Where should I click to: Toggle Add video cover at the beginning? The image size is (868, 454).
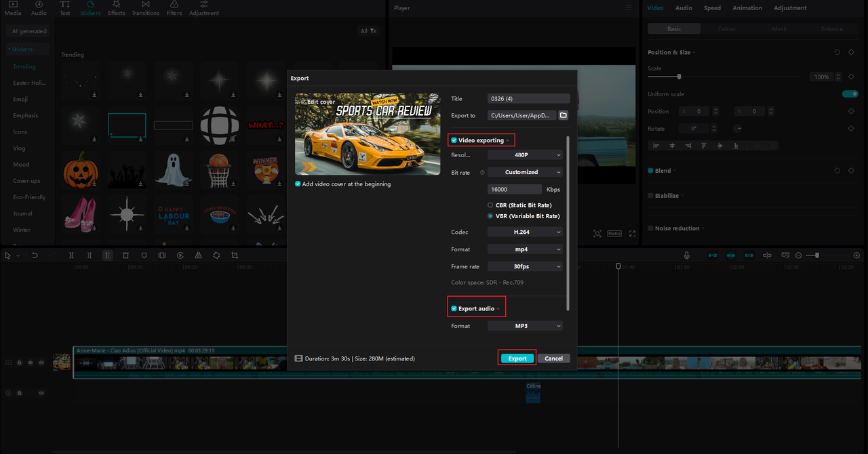[x=298, y=184]
